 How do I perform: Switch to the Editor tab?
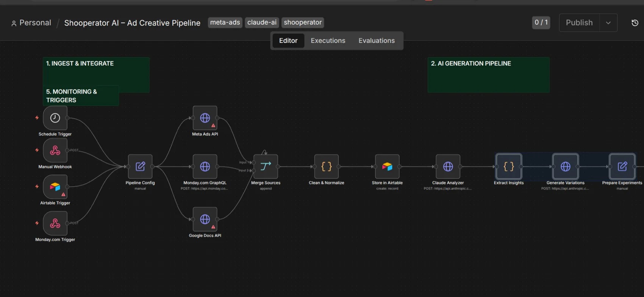click(288, 41)
